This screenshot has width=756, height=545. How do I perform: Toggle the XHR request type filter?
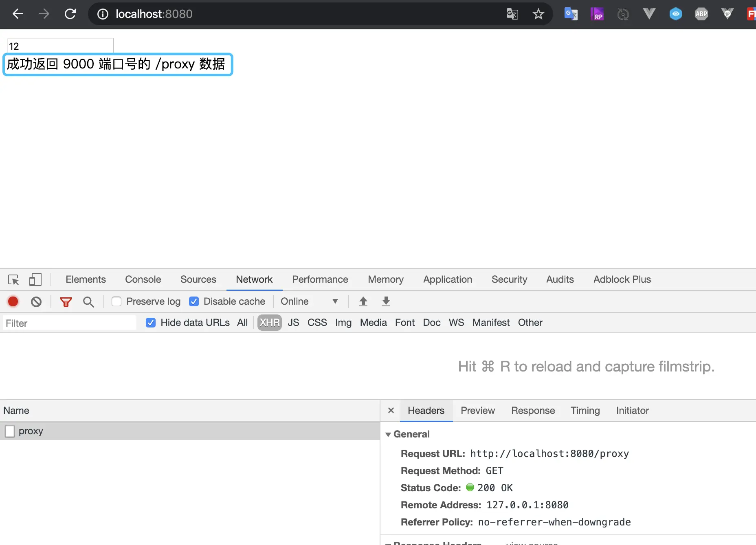[270, 323]
